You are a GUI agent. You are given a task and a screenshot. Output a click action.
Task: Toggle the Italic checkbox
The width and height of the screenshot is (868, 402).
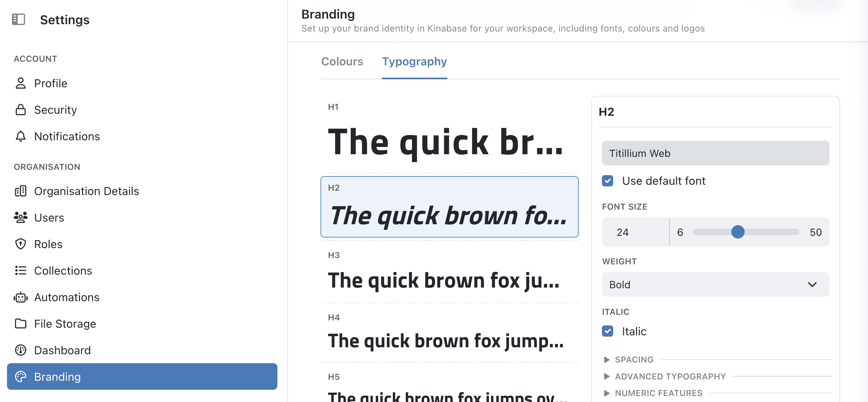608,331
